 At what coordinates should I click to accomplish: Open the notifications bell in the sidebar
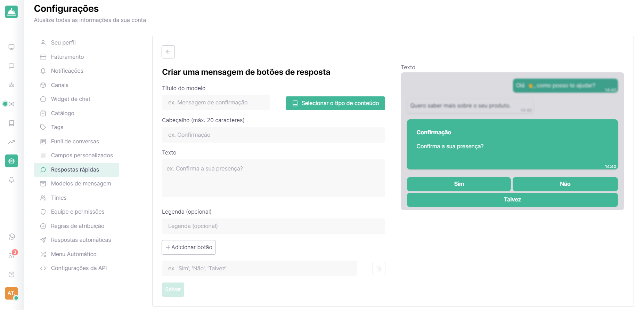click(x=11, y=180)
